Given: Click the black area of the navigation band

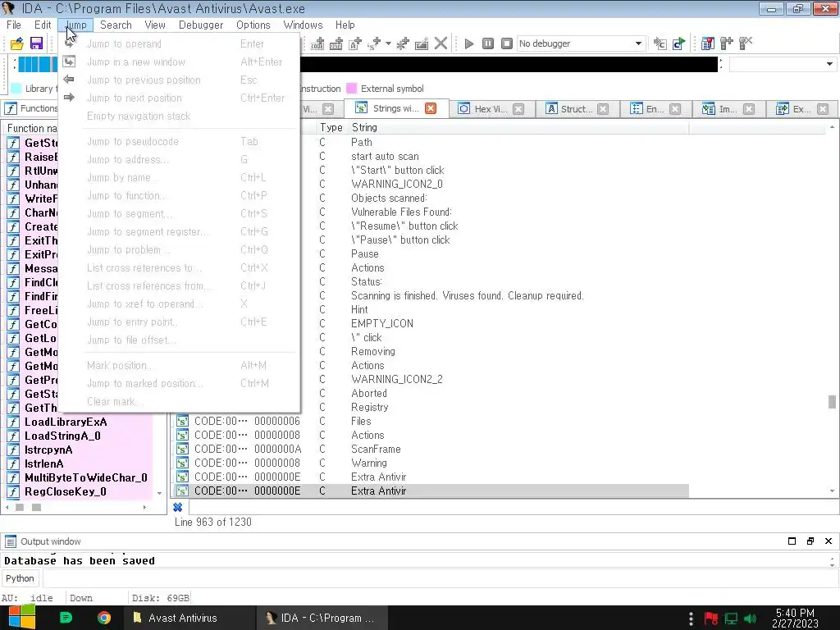Looking at the screenshot, I should pos(509,64).
